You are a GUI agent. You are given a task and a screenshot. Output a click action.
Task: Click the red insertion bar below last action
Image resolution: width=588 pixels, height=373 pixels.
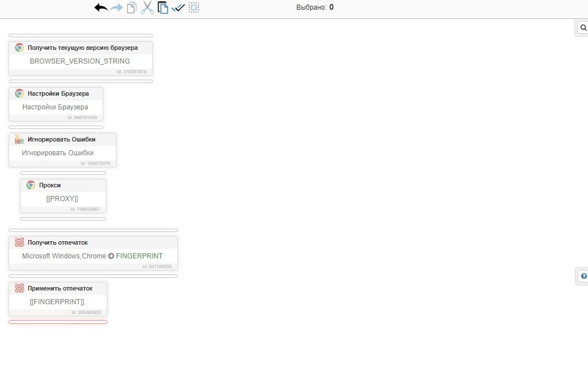point(57,322)
